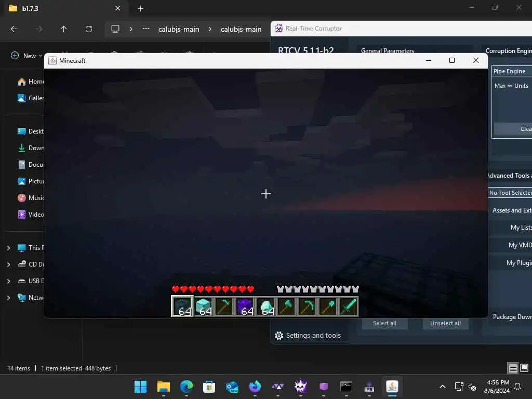
Task: Go back in File Explorer
Action: pos(14,29)
